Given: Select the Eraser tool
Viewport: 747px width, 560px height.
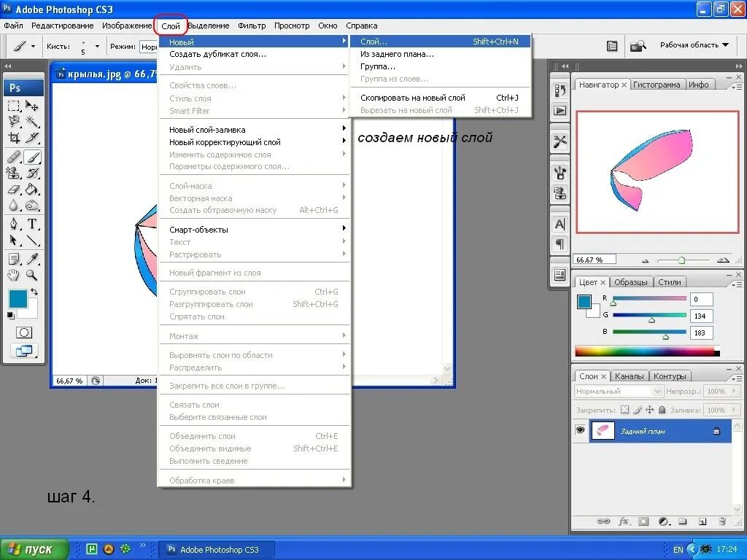Looking at the screenshot, I should pos(15,190).
